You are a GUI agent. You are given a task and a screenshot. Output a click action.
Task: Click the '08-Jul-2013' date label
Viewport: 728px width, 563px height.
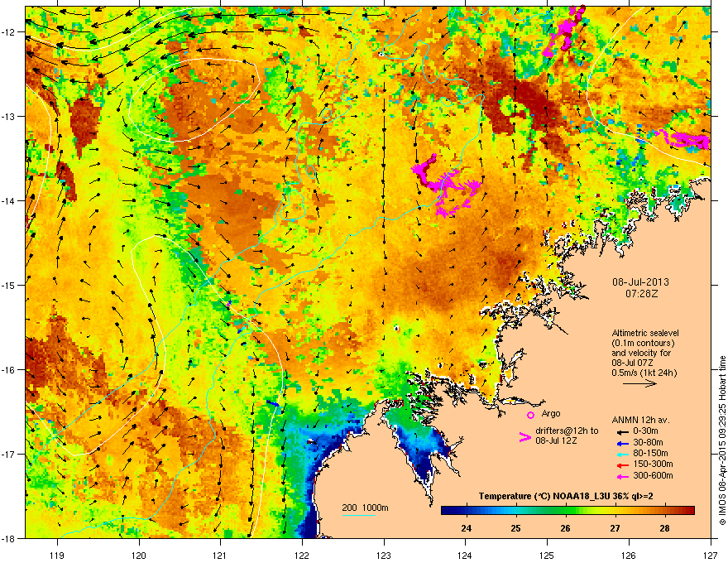tap(640, 282)
